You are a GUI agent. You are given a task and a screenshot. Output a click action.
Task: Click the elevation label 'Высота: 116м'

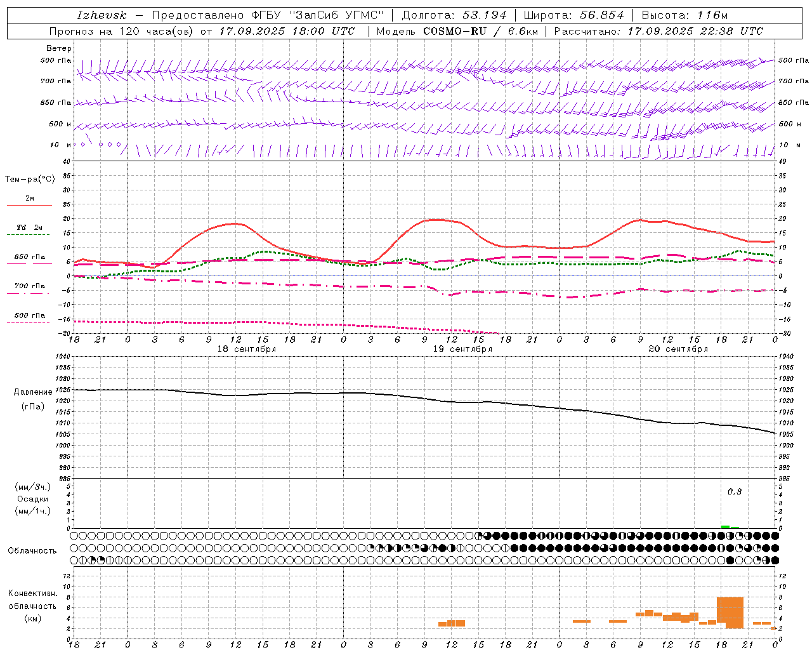[x=684, y=15]
